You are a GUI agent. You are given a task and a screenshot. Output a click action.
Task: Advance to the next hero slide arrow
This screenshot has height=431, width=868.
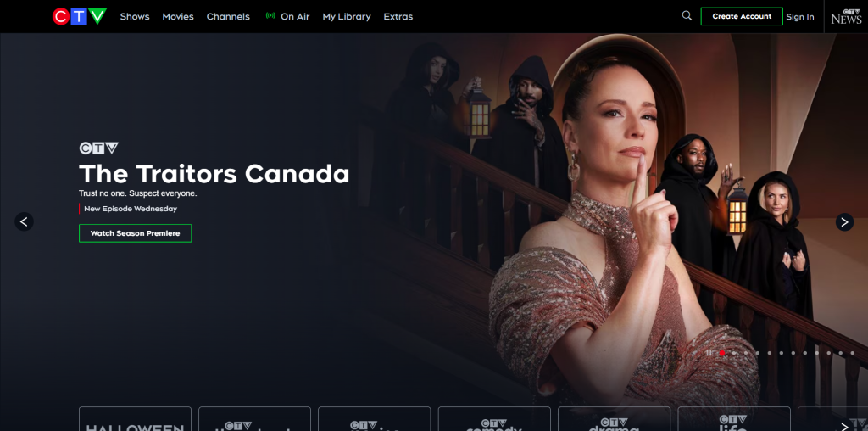pyautogui.click(x=844, y=222)
